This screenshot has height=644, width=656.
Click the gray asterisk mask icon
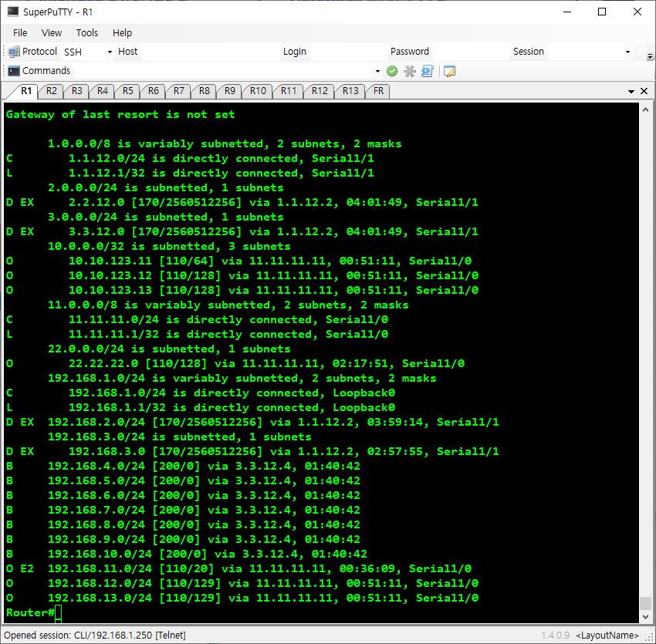pyautogui.click(x=410, y=71)
